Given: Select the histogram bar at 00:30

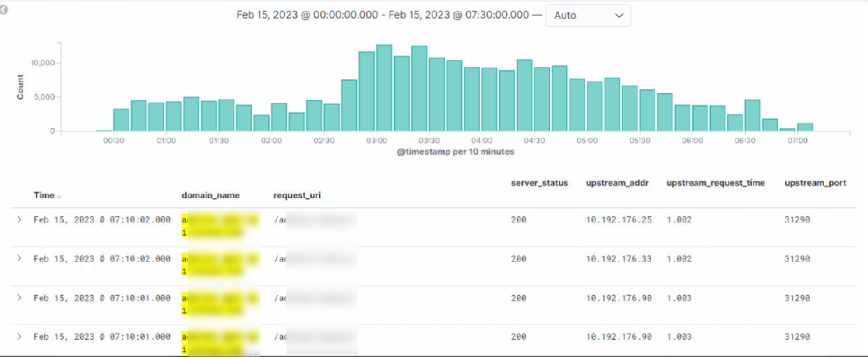Looking at the screenshot, I should click(121, 120).
